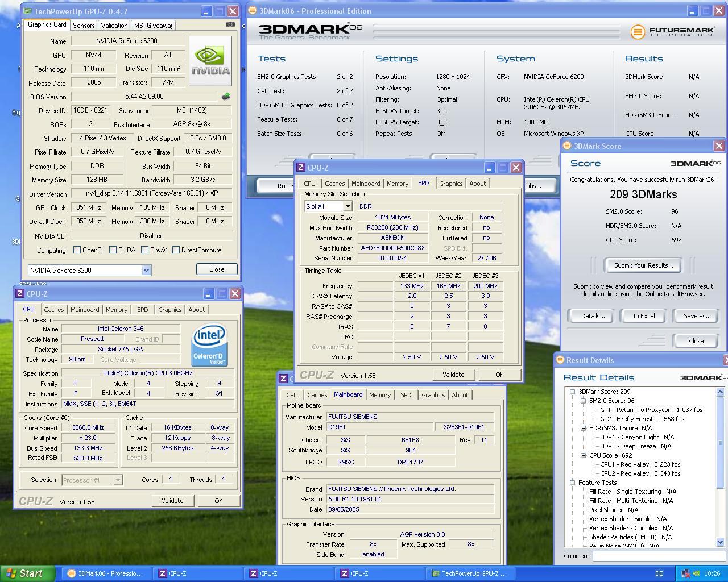Click the Run 3DMark button in 3DMark06
728x582 pixels.
(276, 186)
